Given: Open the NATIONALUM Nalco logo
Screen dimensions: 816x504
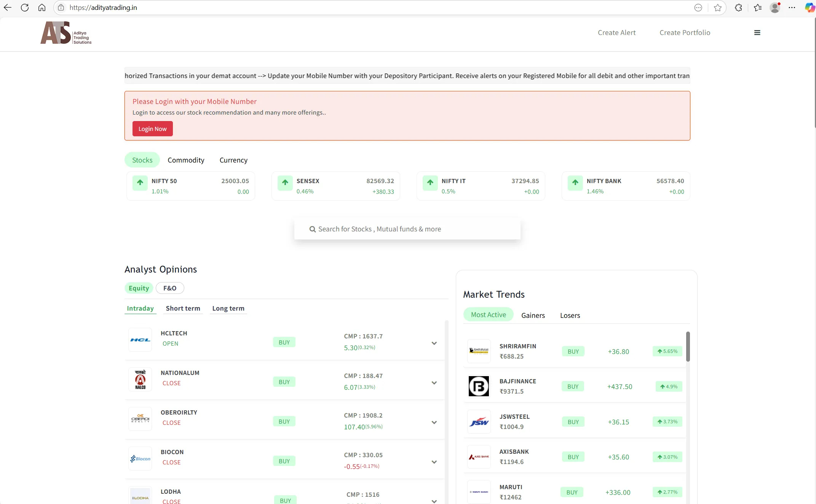Looking at the screenshot, I should [x=140, y=380].
